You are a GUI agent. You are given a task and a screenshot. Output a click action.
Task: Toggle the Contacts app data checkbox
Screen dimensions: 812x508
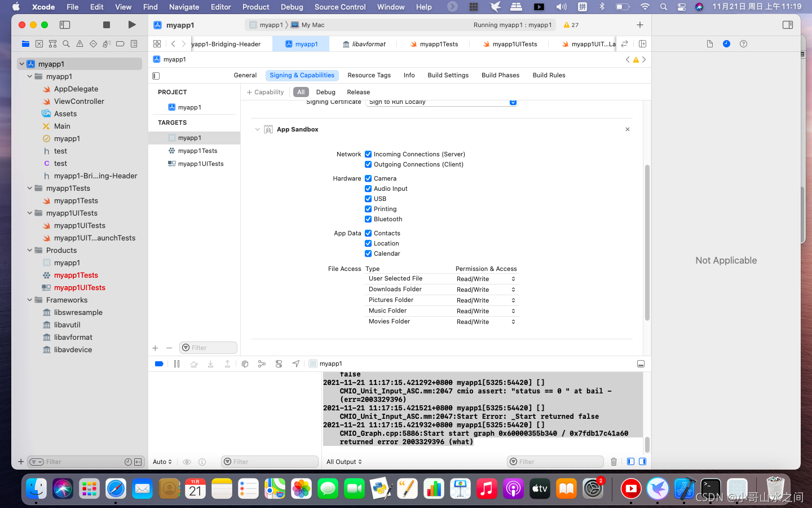[x=368, y=233]
